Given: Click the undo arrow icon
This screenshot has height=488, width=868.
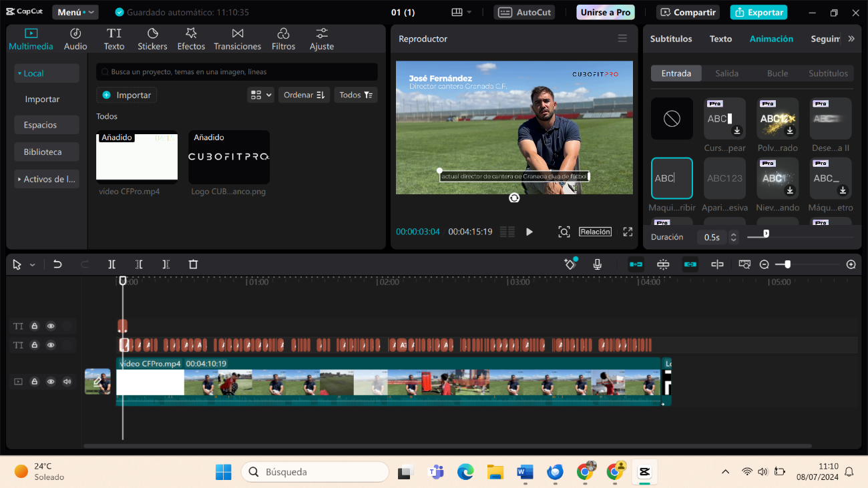Looking at the screenshot, I should (57, 264).
